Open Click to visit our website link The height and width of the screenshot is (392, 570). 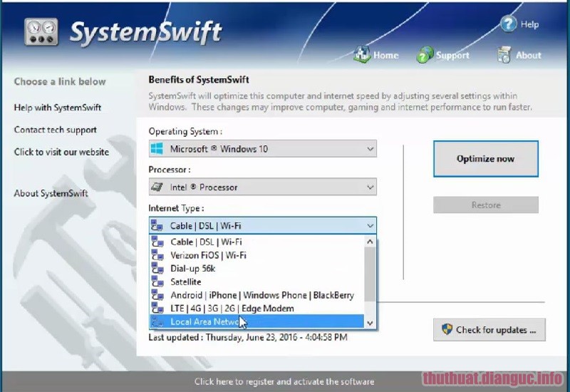(x=61, y=152)
